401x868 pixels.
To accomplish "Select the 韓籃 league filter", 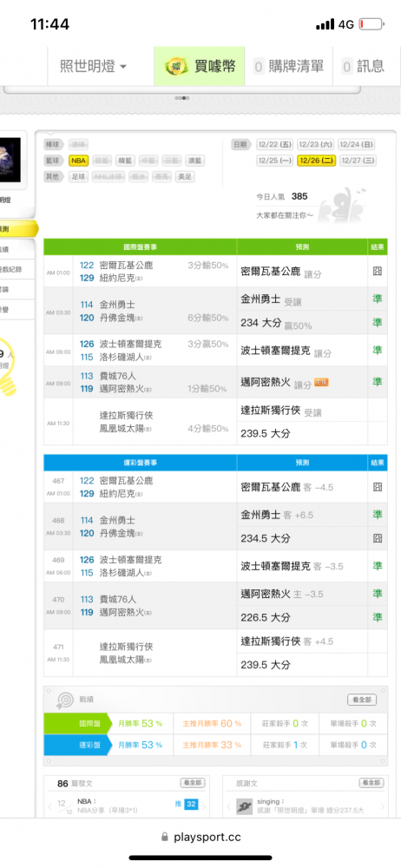I will [125, 161].
